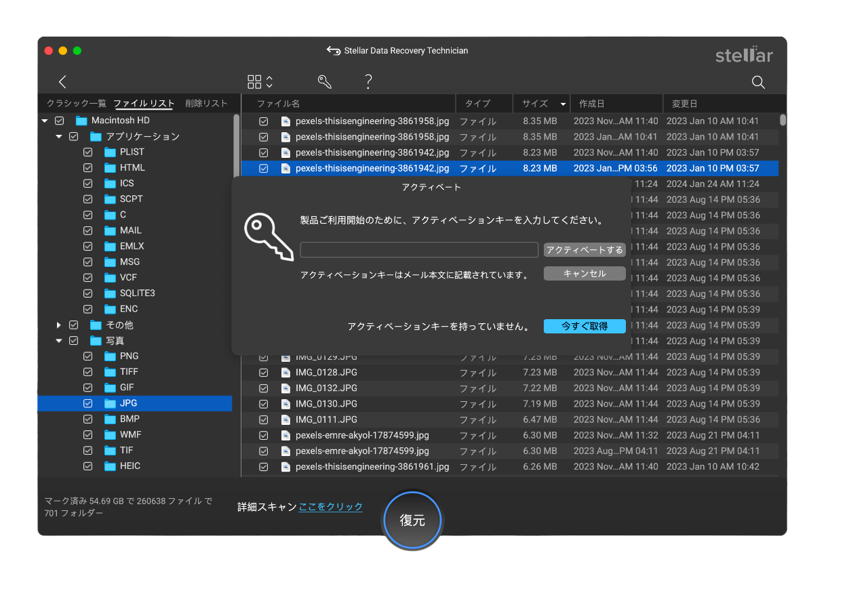
Task: Click the file list vertical scrollbar
Action: (x=783, y=120)
